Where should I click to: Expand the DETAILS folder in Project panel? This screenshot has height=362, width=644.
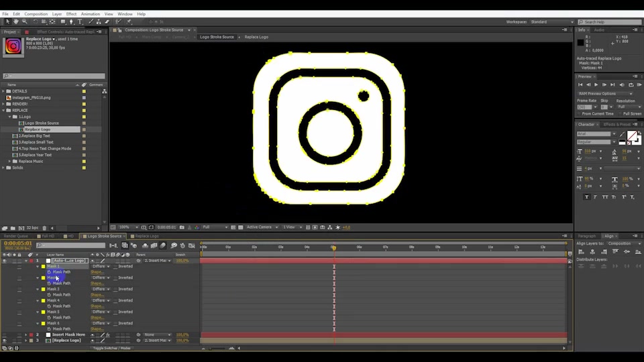pos(4,91)
